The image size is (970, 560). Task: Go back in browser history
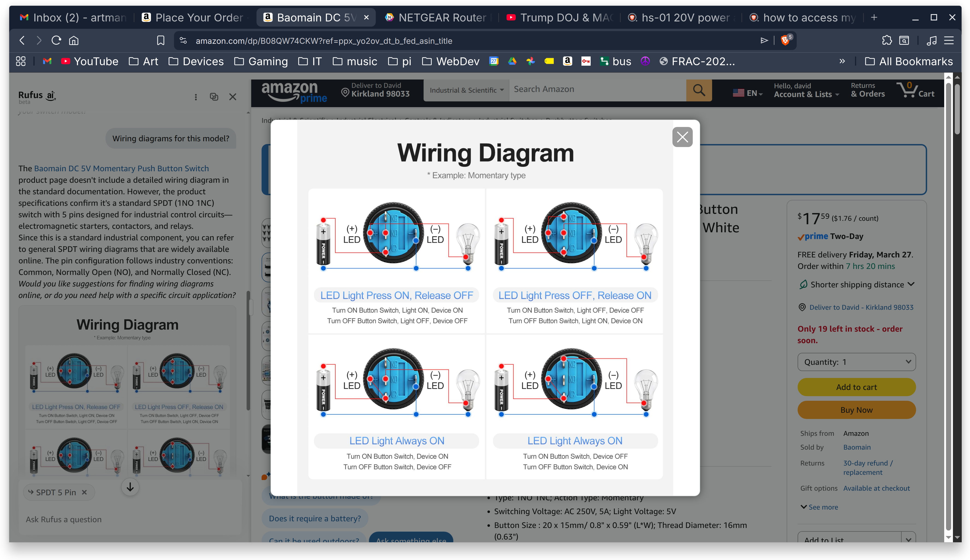[22, 40]
